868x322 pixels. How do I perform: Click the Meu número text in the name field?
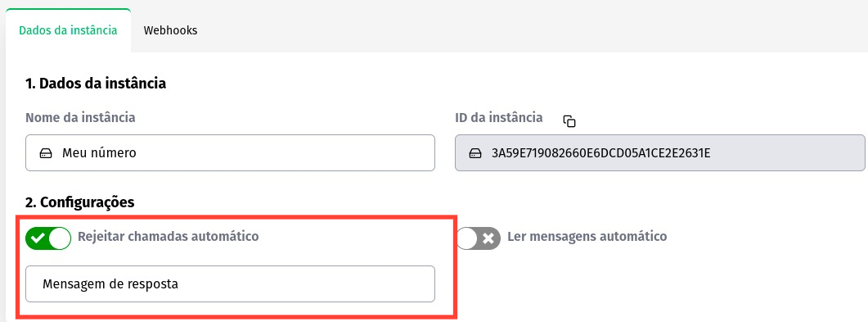pos(99,153)
